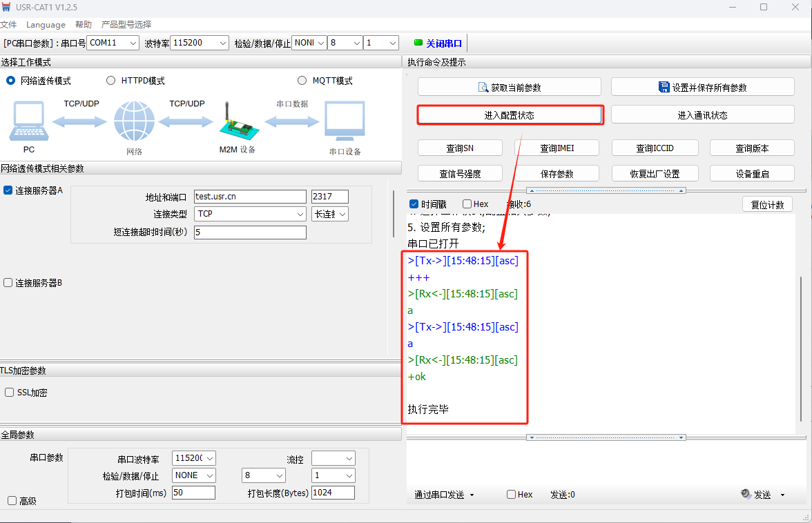This screenshot has width=812, height=523.
Task: Open the 流控 flow control dropdown
Action: (333, 458)
